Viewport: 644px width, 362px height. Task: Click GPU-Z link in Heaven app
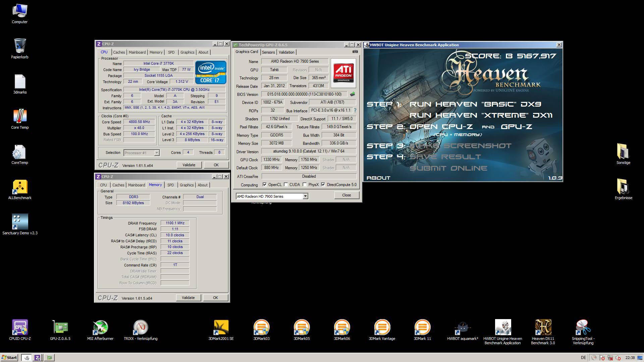517,127
